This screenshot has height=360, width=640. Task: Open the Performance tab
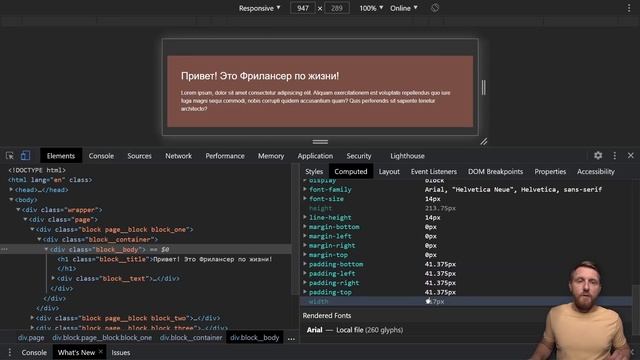[225, 156]
